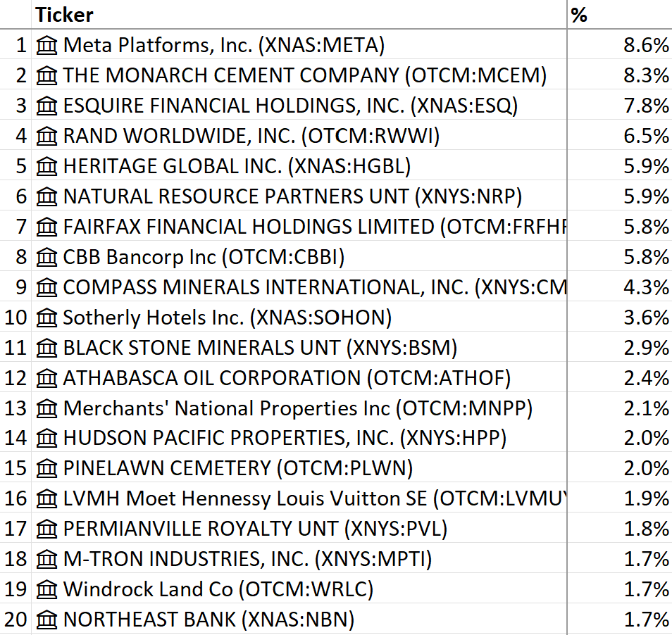The height and width of the screenshot is (635, 672).
Task: Click the stock icon beside Sotherly Hotels Inc.
Action: click(x=46, y=317)
